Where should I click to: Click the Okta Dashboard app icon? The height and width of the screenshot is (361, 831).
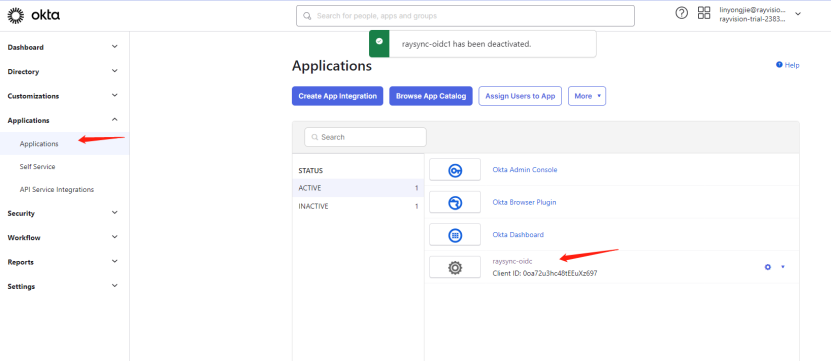tap(455, 234)
